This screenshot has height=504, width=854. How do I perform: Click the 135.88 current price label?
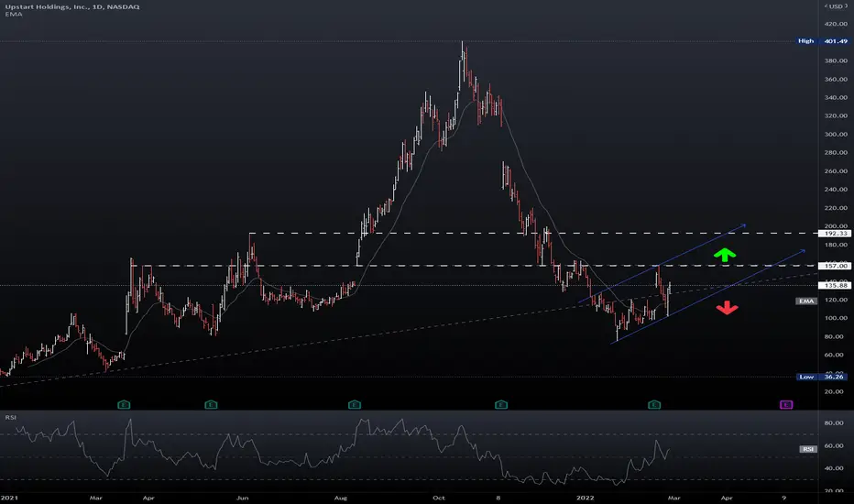pos(836,285)
